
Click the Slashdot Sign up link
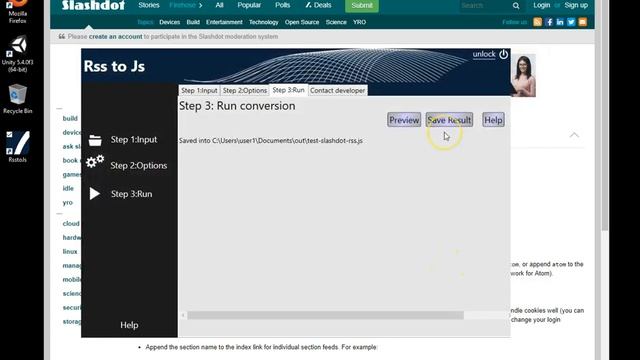click(576, 5)
